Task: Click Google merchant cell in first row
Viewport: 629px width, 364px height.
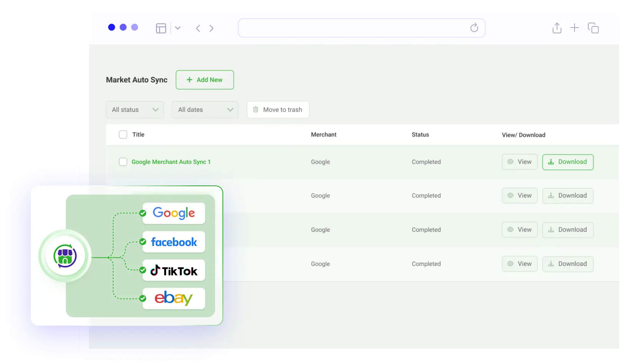Action: pos(320,162)
